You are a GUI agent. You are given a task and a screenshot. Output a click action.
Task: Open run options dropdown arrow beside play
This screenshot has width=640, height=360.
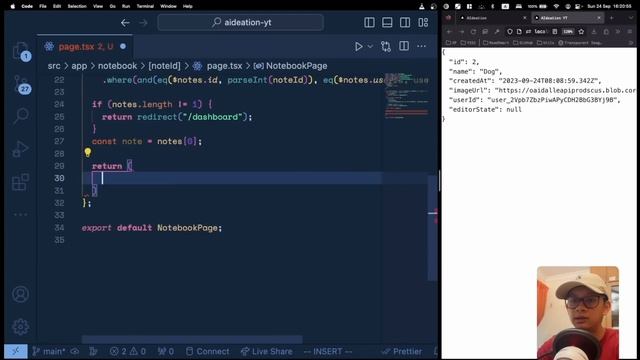[370, 47]
